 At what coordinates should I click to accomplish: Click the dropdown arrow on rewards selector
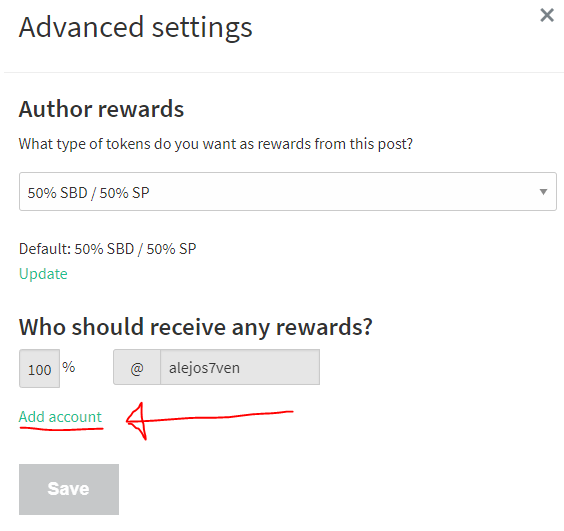coord(543,192)
